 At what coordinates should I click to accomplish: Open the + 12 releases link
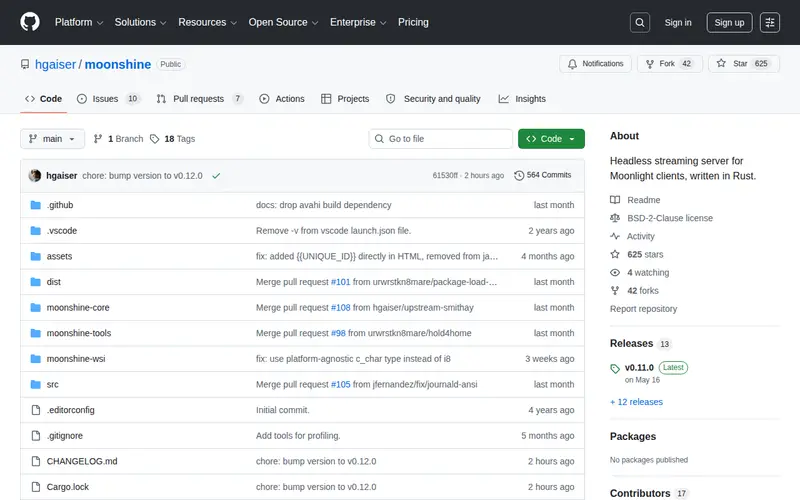pyautogui.click(x=636, y=402)
